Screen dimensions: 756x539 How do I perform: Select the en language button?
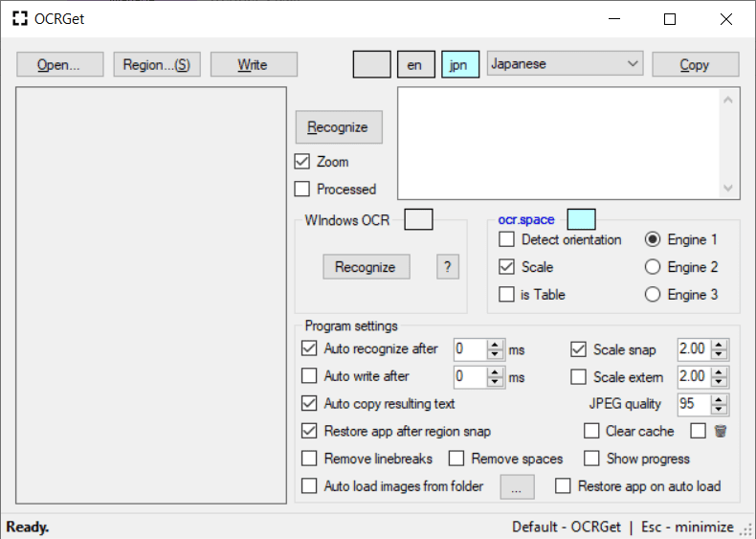414,64
